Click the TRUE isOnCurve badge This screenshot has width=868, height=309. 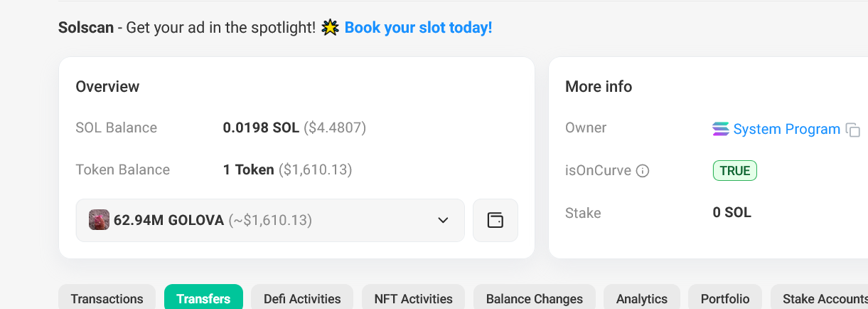pyautogui.click(x=734, y=171)
